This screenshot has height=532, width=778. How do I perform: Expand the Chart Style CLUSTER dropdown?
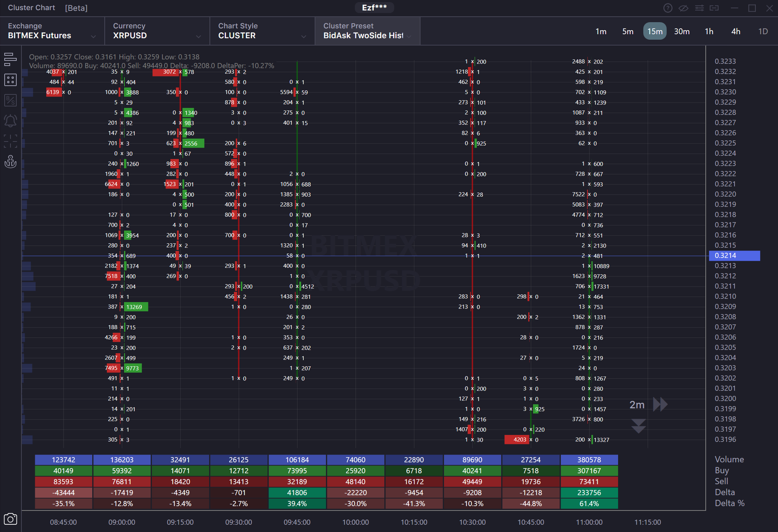[262, 31]
